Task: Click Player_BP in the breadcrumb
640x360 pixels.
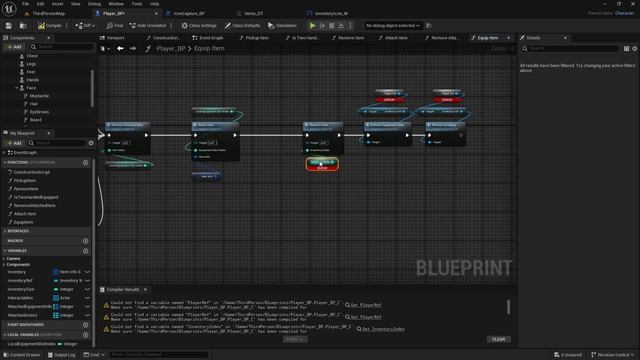Action: [x=171, y=48]
